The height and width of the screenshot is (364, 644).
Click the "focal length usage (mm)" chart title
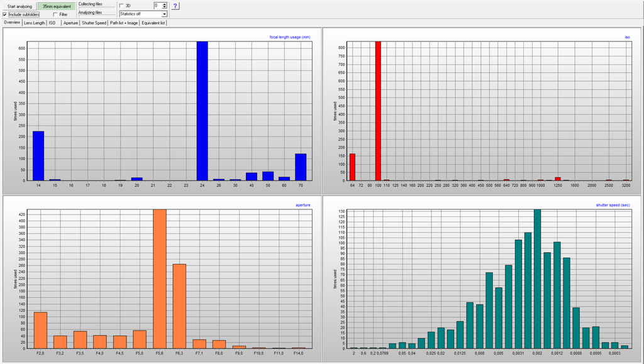290,37
